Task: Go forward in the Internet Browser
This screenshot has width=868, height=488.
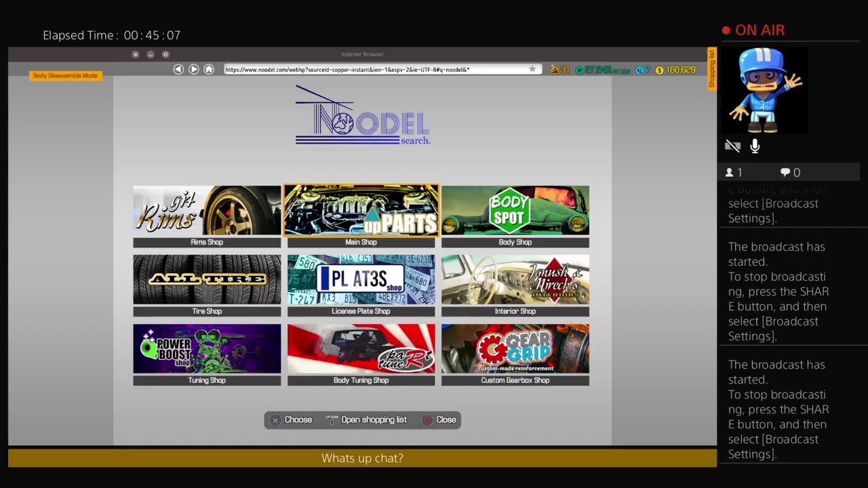Action: coord(194,69)
